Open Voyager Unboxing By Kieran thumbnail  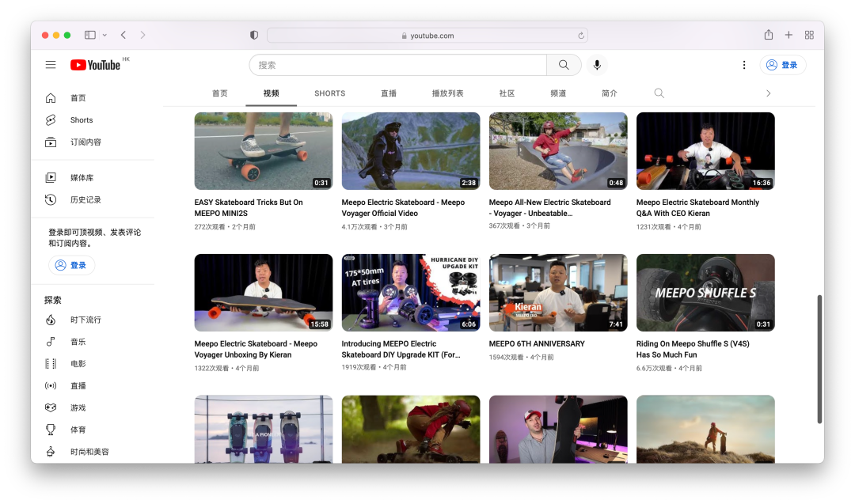(x=264, y=293)
